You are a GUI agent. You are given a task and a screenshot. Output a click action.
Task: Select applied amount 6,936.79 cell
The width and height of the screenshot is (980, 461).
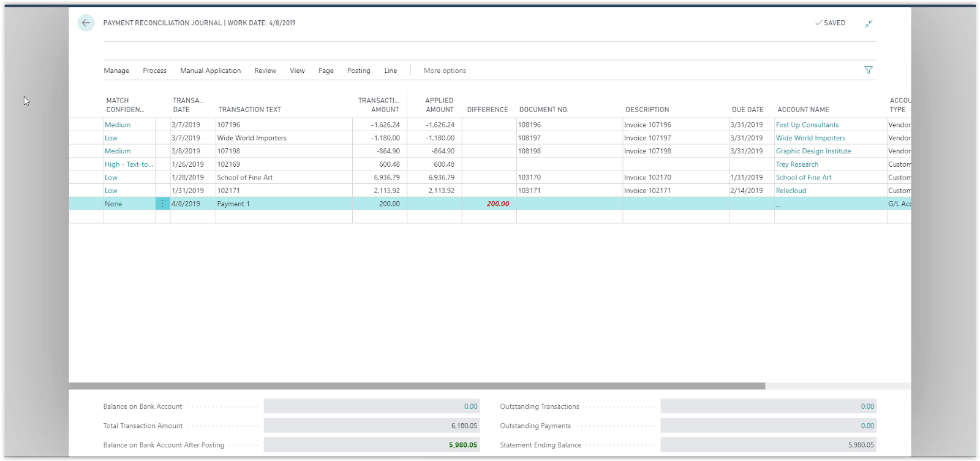435,177
